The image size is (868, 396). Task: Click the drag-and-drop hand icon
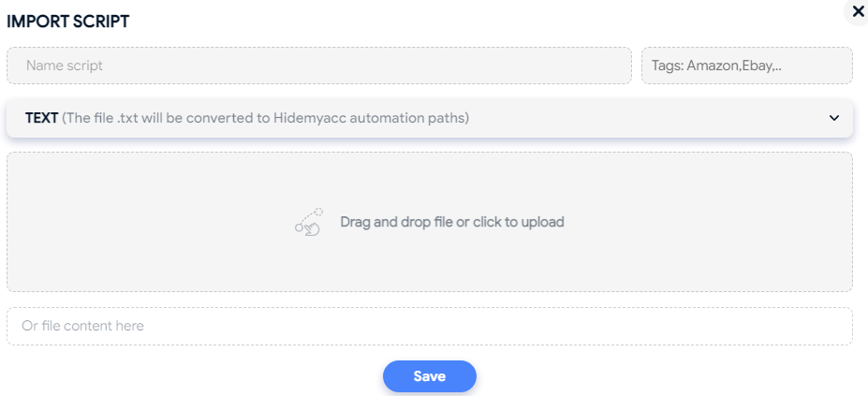pyautogui.click(x=309, y=222)
